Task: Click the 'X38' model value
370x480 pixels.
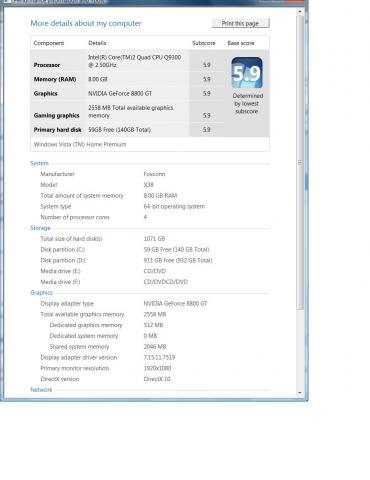Action: [x=148, y=185]
